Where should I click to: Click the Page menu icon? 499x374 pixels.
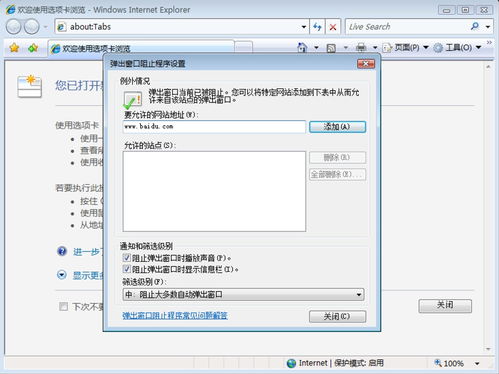[387, 48]
